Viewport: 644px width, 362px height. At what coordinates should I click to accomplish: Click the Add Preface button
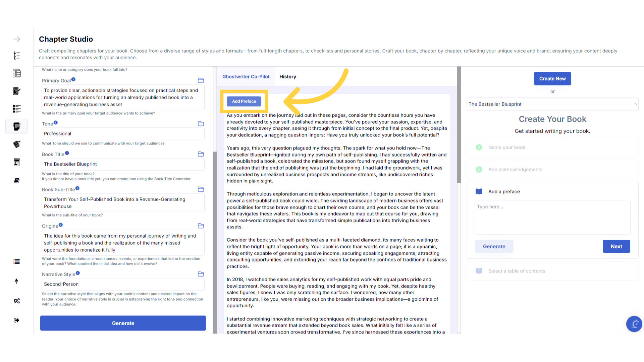244,101
